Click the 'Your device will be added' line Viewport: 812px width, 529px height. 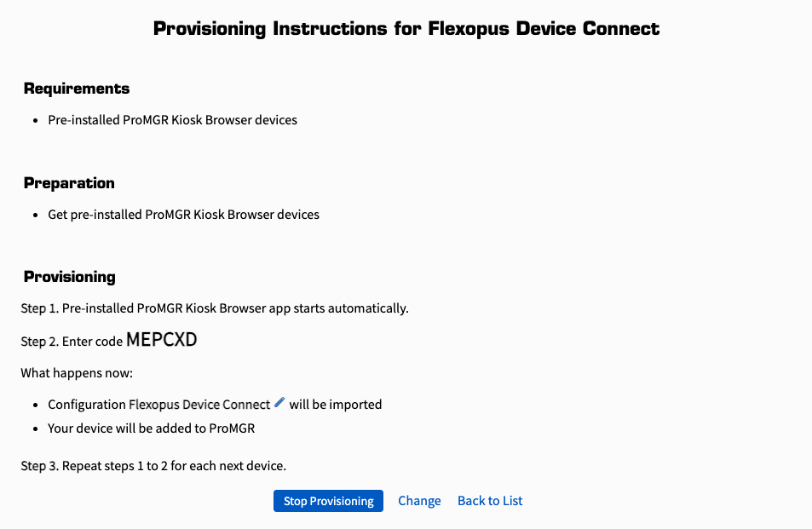coord(151,428)
